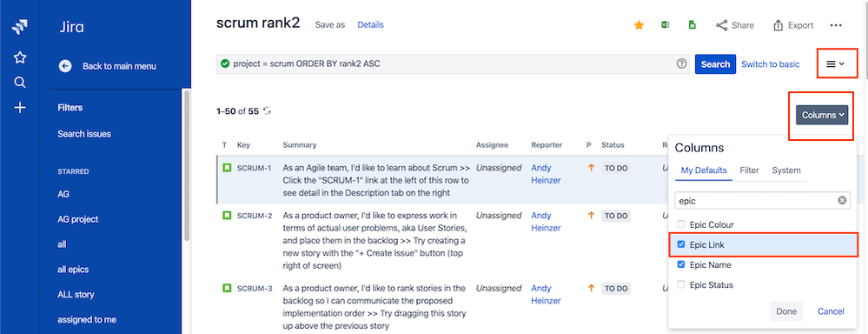Open the assigned to me filter
Viewport: 868px width, 334px height.
(x=87, y=319)
